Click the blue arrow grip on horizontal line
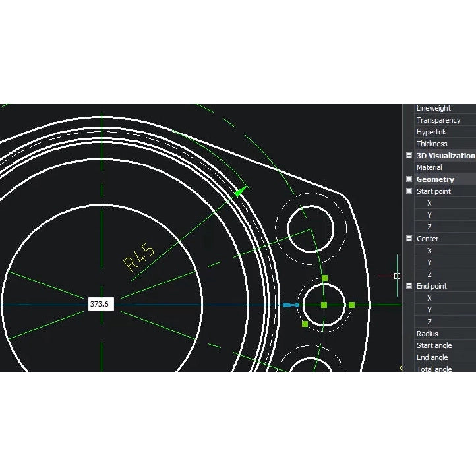The width and height of the screenshot is (476, 476). click(x=291, y=305)
